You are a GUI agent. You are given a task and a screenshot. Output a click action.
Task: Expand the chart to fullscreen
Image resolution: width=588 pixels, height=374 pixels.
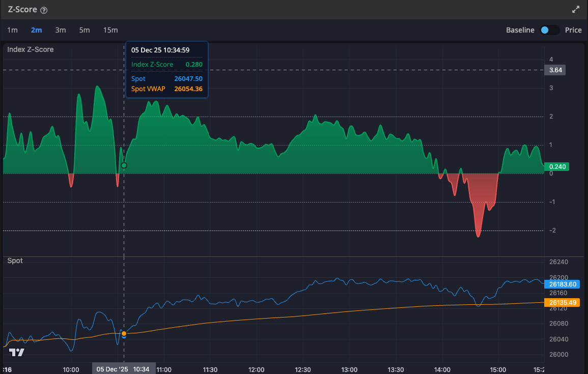(576, 10)
